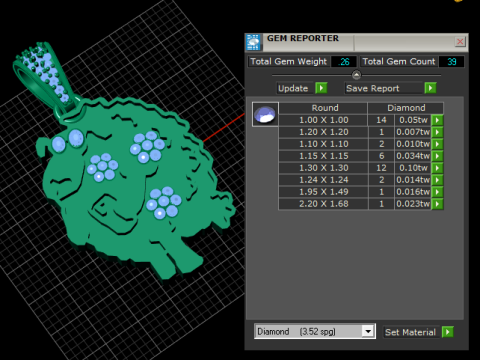Image resolution: width=480 pixels, height=360 pixels.
Task: Click the GEM REPORTER title bar
Action: pyautogui.click(x=357, y=42)
